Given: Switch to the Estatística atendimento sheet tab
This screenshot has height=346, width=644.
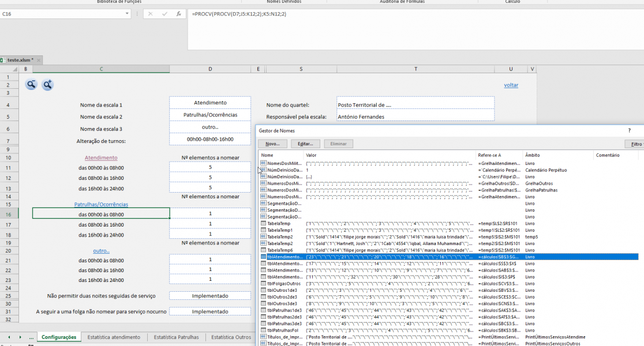Looking at the screenshot, I should pos(114,337).
